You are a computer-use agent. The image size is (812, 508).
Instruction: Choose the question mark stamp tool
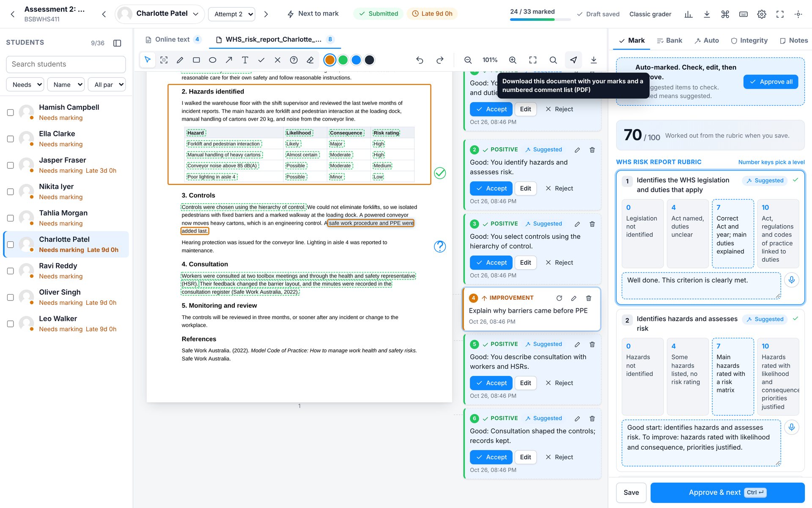pyautogui.click(x=294, y=60)
